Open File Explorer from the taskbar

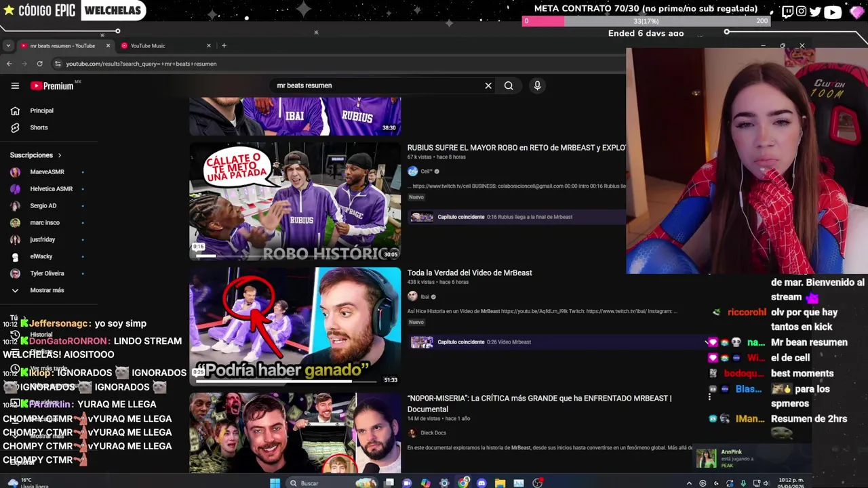(500, 483)
